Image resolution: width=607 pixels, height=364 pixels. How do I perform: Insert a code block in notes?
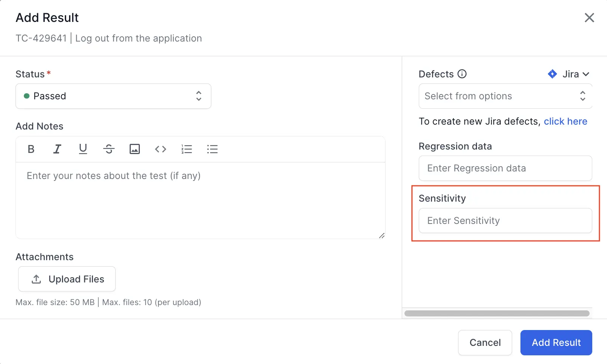(x=161, y=149)
